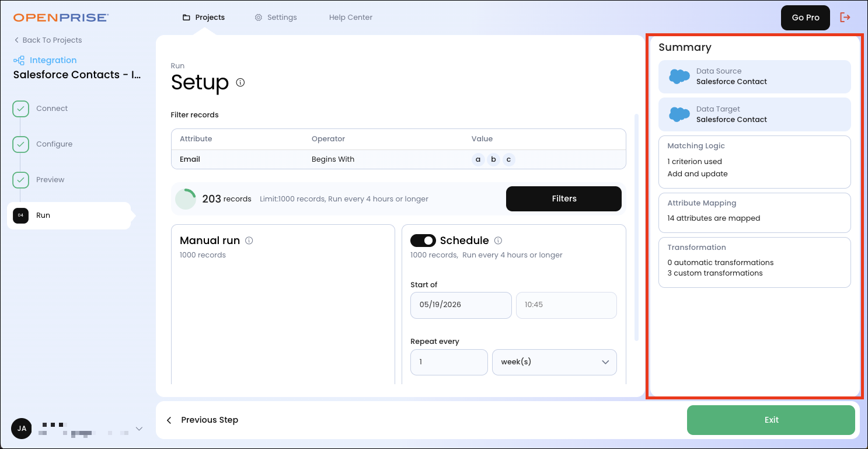Open the Data Source summary card
The image size is (868, 449).
[754, 76]
